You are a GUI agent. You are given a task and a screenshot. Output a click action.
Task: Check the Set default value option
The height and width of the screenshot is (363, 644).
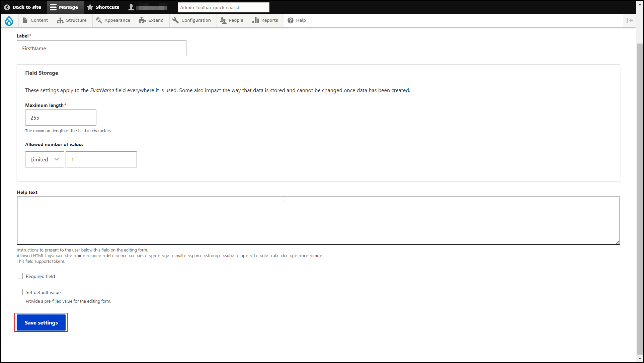[20, 292]
